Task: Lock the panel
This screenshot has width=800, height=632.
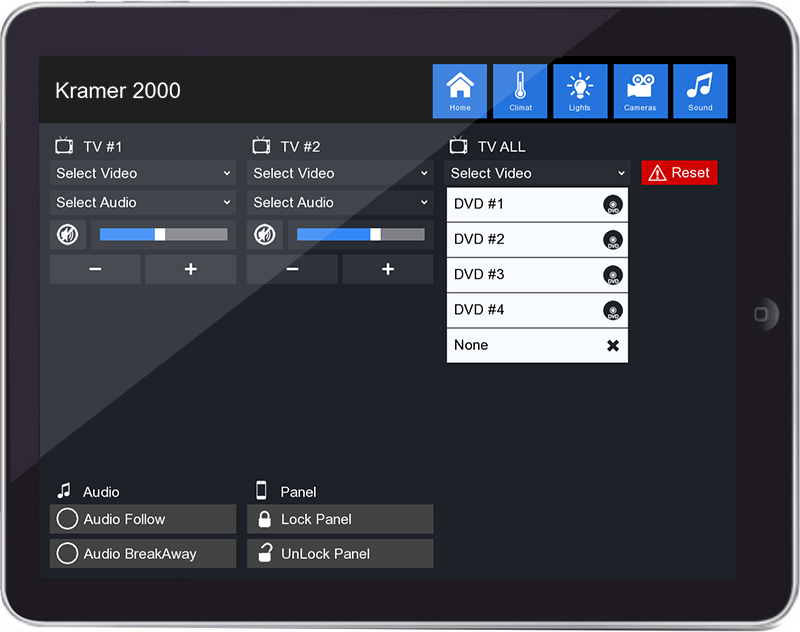Action: click(x=340, y=519)
